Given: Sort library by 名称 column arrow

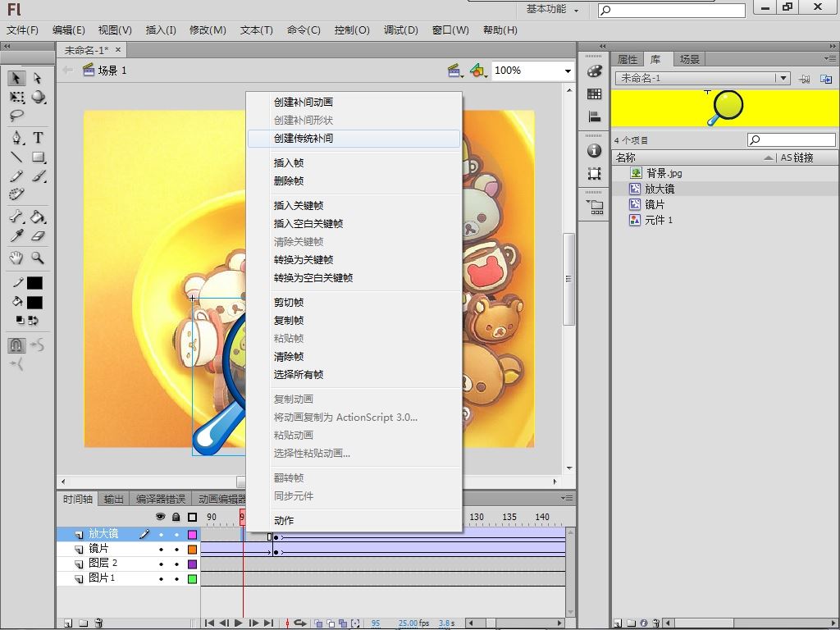Looking at the screenshot, I should tap(769, 157).
